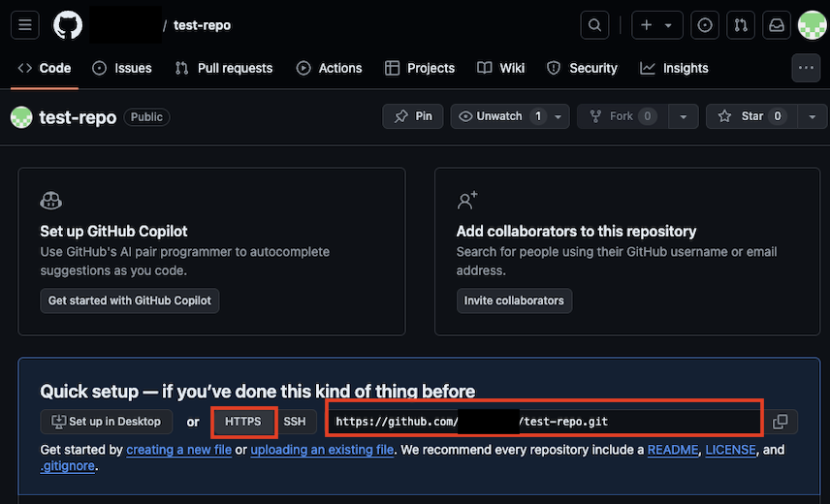The width and height of the screenshot is (830, 504).
Task: Switch to the Code tab
Action: click(x=45, y=68)
